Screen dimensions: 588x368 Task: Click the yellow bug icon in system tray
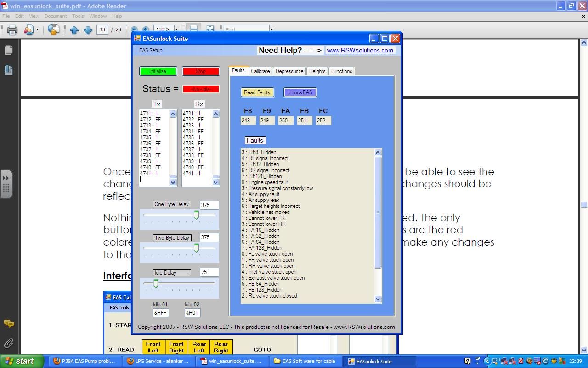coord(554,361)
